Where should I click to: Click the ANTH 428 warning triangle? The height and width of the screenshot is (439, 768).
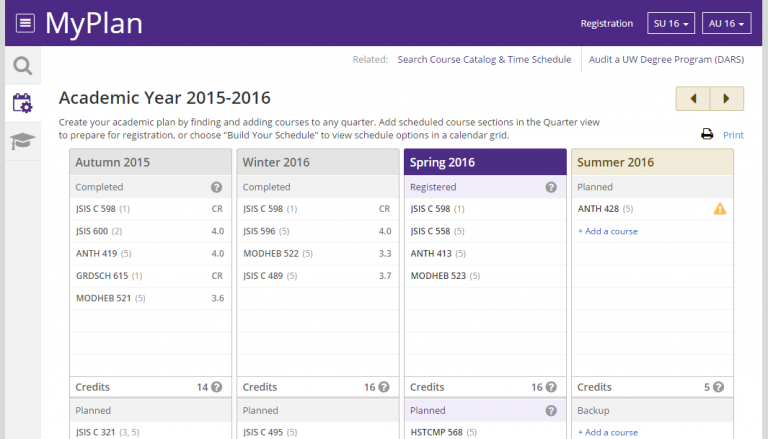click(x=720, y=209)
